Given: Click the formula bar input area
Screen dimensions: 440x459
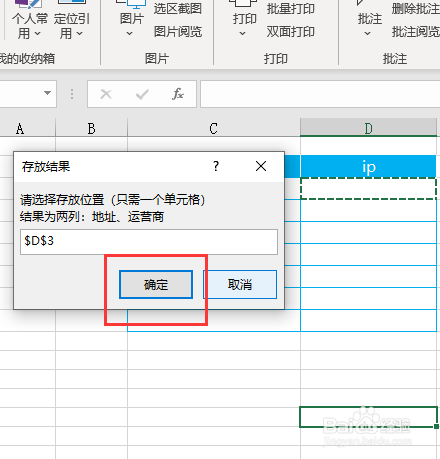Looking at the screenshot, I should click(x=320, y=94).
